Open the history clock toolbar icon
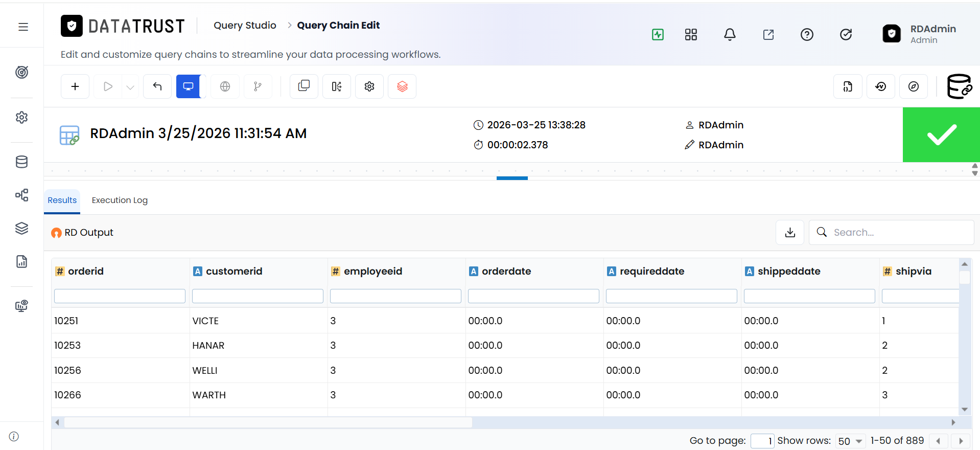980x450 pixels. [x=881, y=86]
